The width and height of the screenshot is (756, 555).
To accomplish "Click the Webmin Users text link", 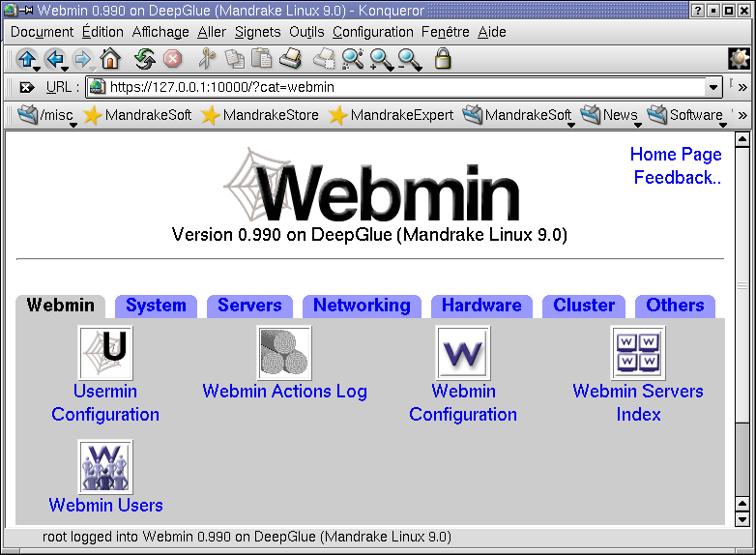I will [105, 506].
